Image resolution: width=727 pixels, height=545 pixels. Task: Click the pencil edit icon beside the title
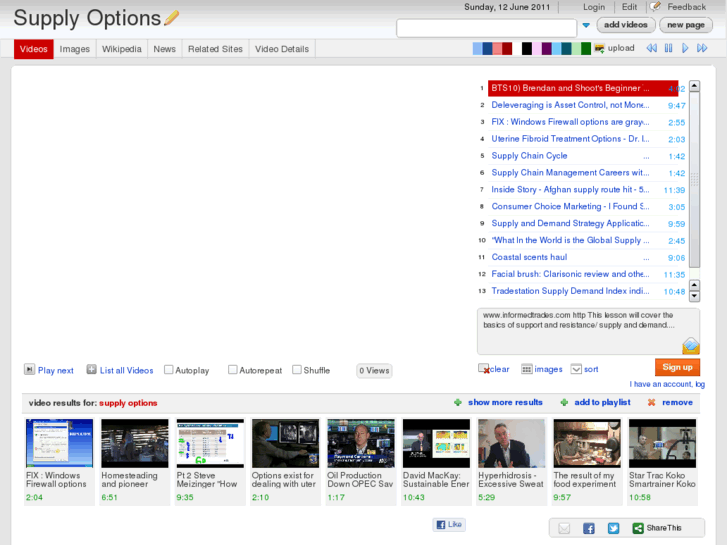pyautogui.click(x=172, y=18)
